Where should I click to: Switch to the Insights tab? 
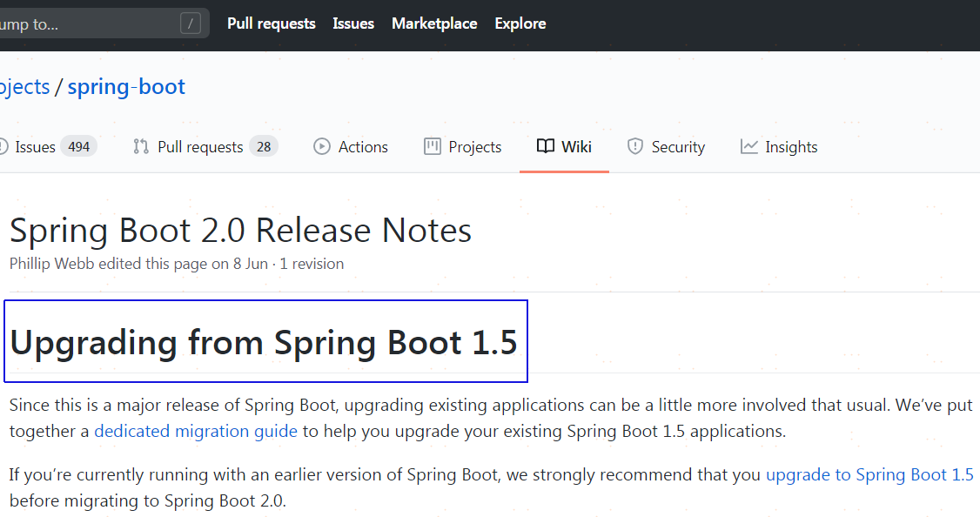(x=779, y=147)
